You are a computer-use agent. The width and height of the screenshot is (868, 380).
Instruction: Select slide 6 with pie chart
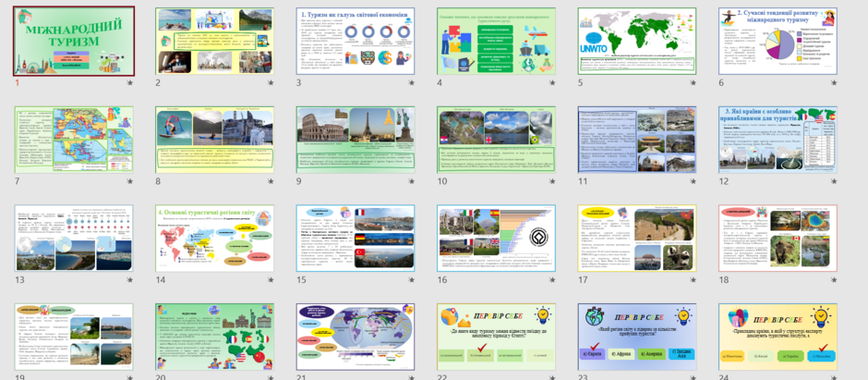(778, 41)
